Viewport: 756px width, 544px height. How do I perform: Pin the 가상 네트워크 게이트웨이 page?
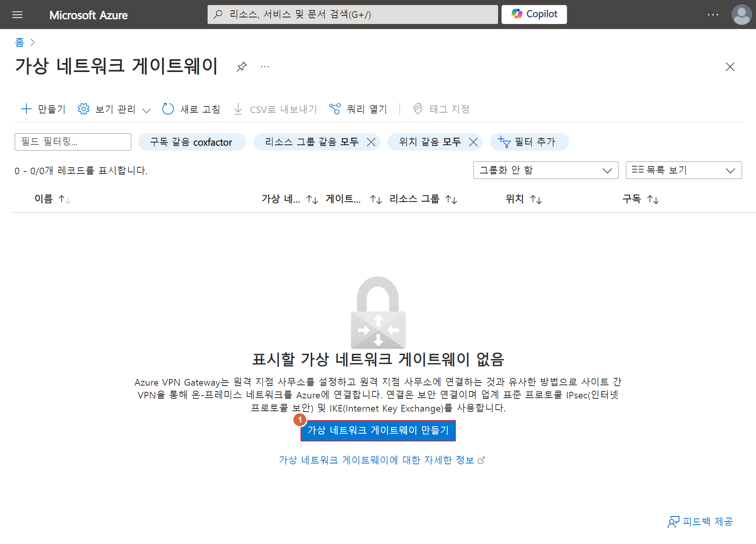tap(242, 67)
